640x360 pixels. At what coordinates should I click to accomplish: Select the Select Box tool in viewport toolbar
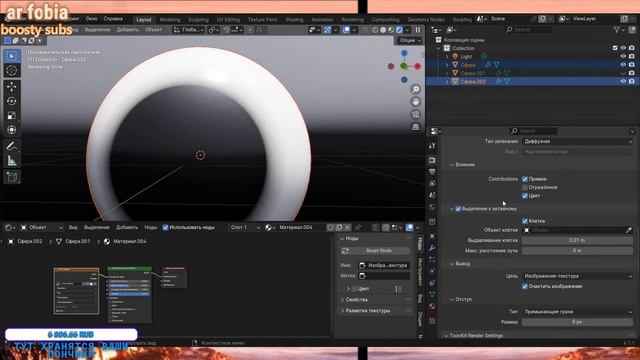[11, 56]
